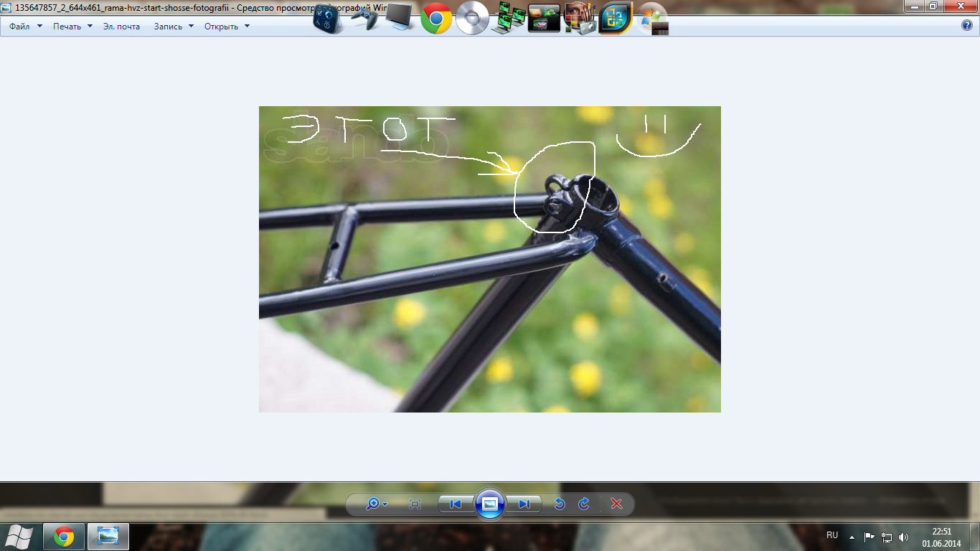Start the slide show with the round button
Image resolution: width=980 pixels, height=551 pixels.
(490, 504)
